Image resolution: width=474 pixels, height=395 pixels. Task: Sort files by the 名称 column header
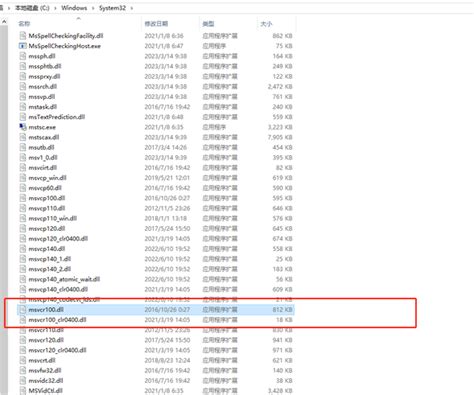pyautogui.click(x=24, y=24)
